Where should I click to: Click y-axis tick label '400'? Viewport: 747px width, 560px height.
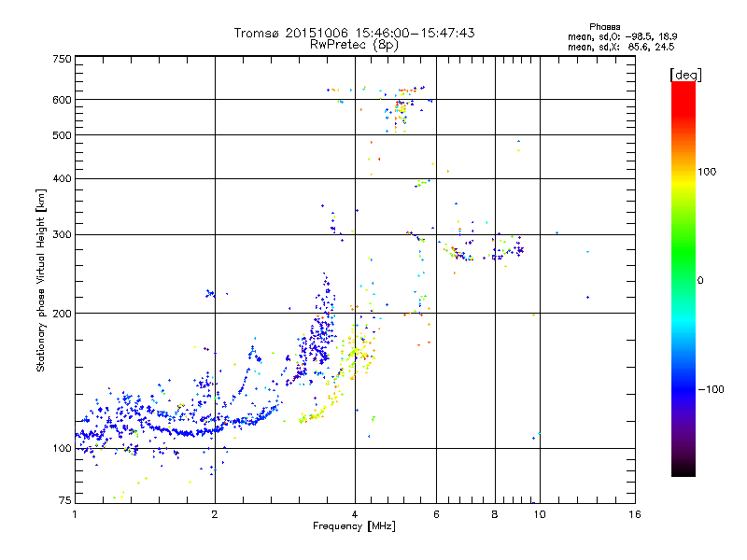tap(62, 178)
